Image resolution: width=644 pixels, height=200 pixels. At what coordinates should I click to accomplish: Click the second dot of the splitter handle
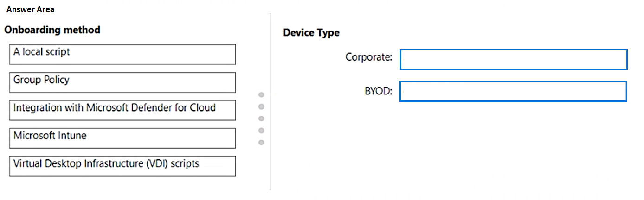pyautogui.click(x=261, y=107)
